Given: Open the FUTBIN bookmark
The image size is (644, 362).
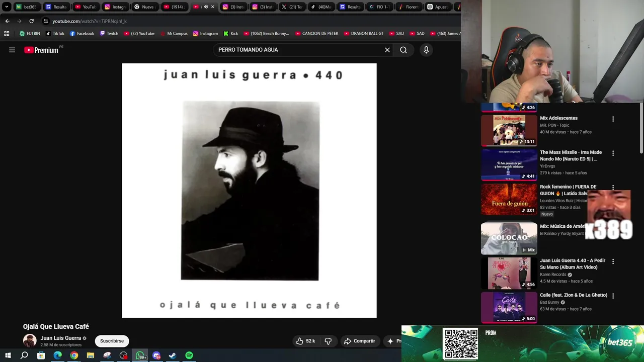Looking at the screenshot, I should (x=30, y=34).
